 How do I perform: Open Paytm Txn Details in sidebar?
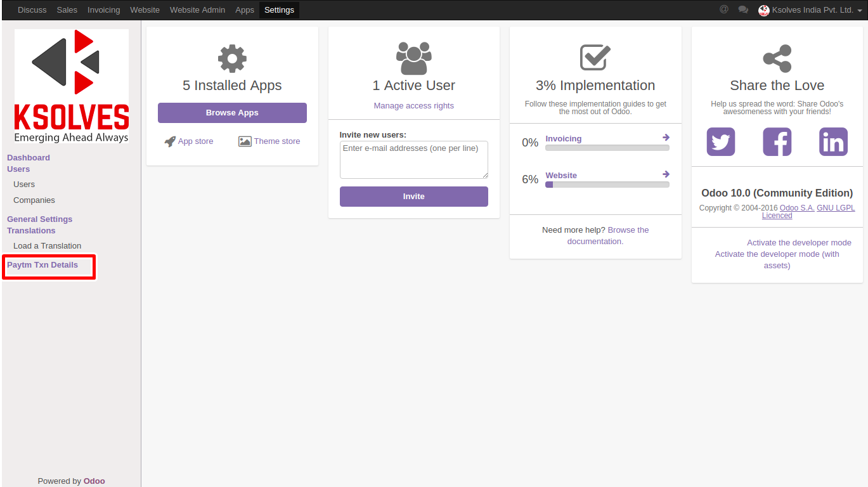pos(42,265)
